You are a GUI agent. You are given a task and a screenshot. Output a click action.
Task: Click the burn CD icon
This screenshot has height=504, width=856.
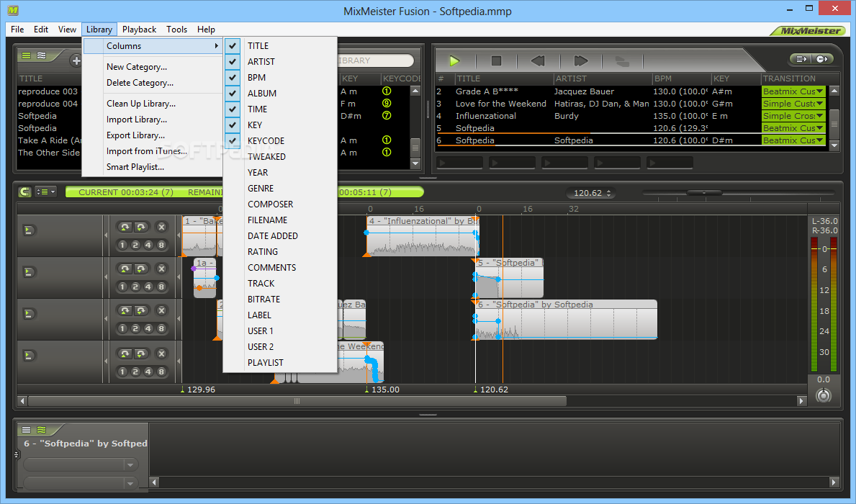click(x=822, y=59)
